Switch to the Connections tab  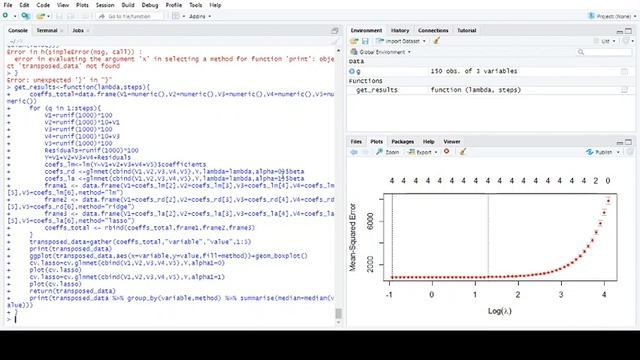[x=433, y=31]
